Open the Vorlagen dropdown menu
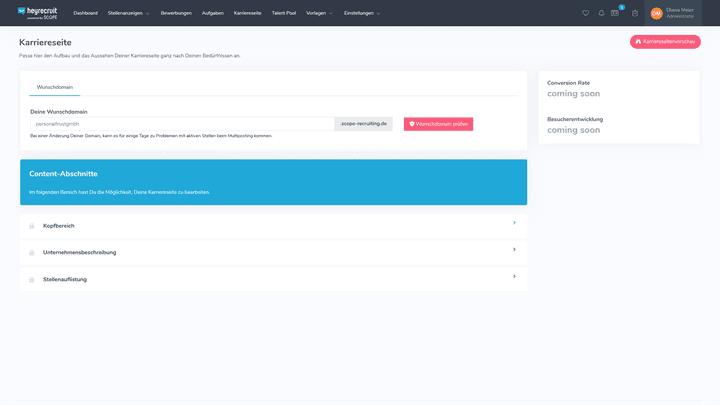 320,13
